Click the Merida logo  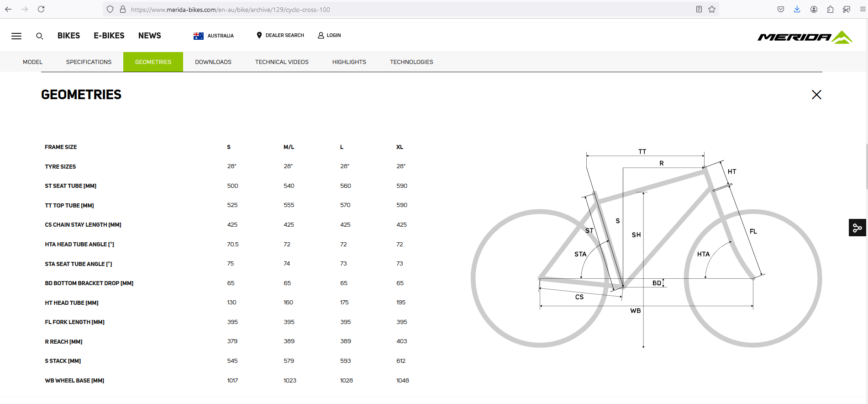805,37
